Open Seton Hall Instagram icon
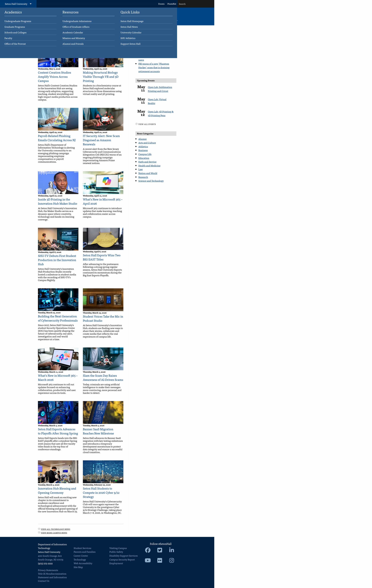This screenshot has width=372, height=588. point(171,560)
